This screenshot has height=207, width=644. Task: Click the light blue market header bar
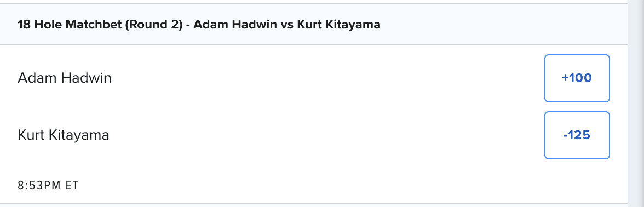click(314, 25)
